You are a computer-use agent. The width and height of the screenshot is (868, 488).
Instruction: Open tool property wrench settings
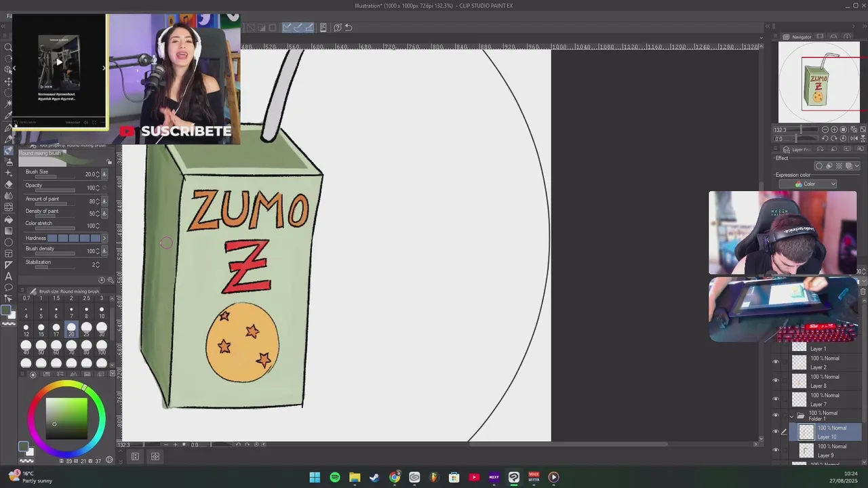point(111,280)
